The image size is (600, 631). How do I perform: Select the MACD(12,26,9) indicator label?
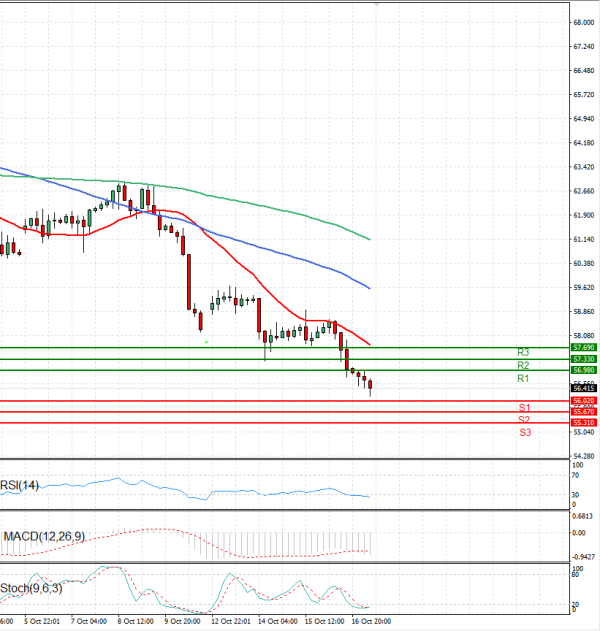43,537
